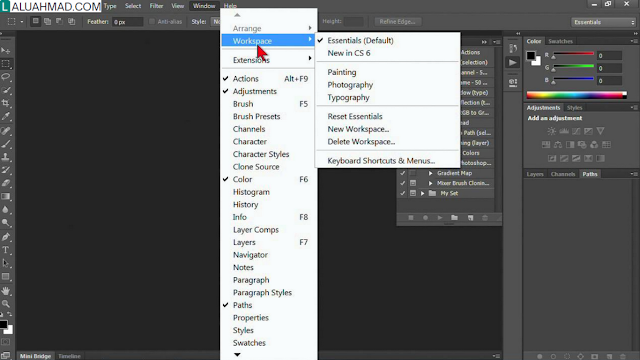Click the create new set folder icon in Actions panel
Image resolution: width=640 pixels, height=360 pixels.
(x=454, y=218)
